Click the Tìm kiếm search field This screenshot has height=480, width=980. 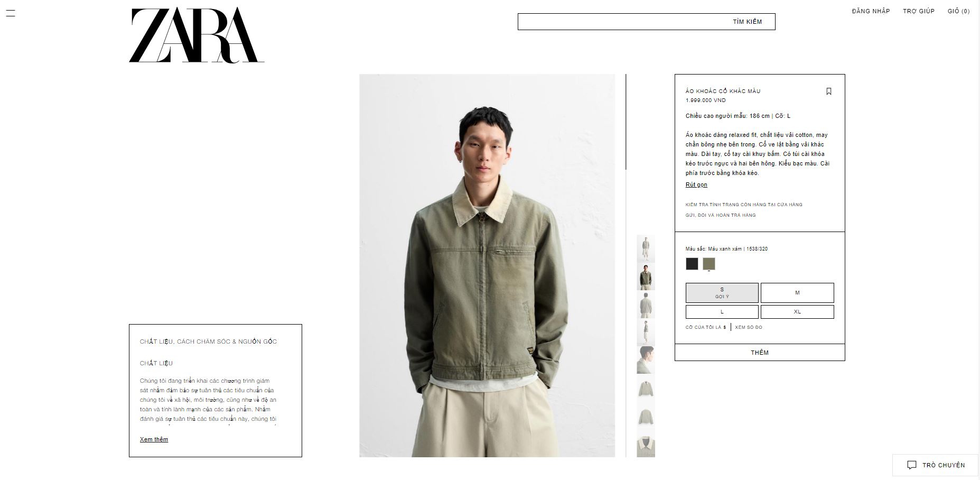(x=646, y=22)
